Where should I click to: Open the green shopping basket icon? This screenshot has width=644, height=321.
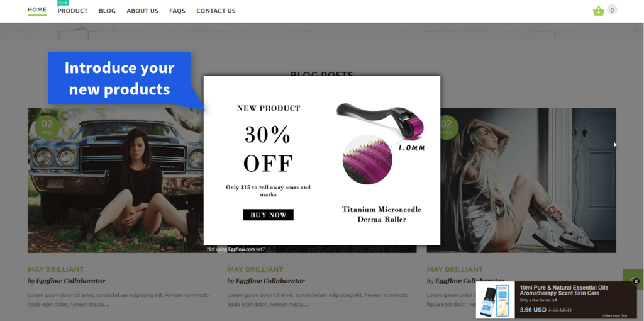(599, 11)
